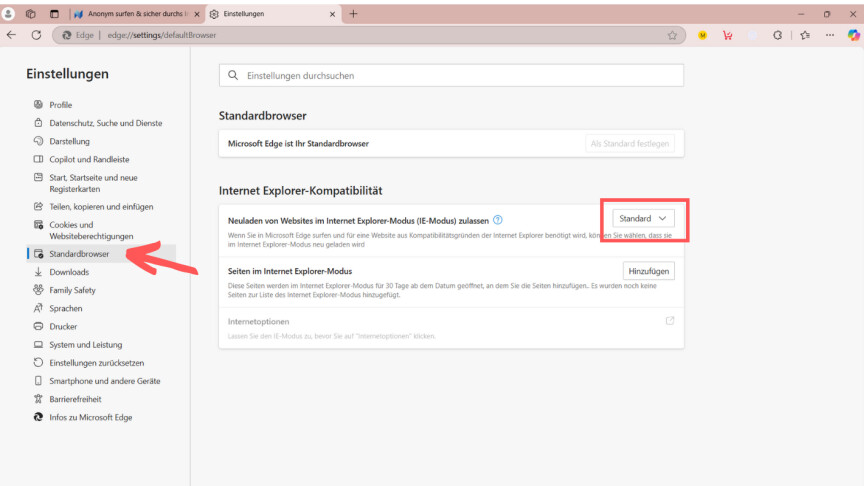This screenshot has height=486, width=864.
Task: Click the Als Standard festlegen button
Action: [629, 144]
